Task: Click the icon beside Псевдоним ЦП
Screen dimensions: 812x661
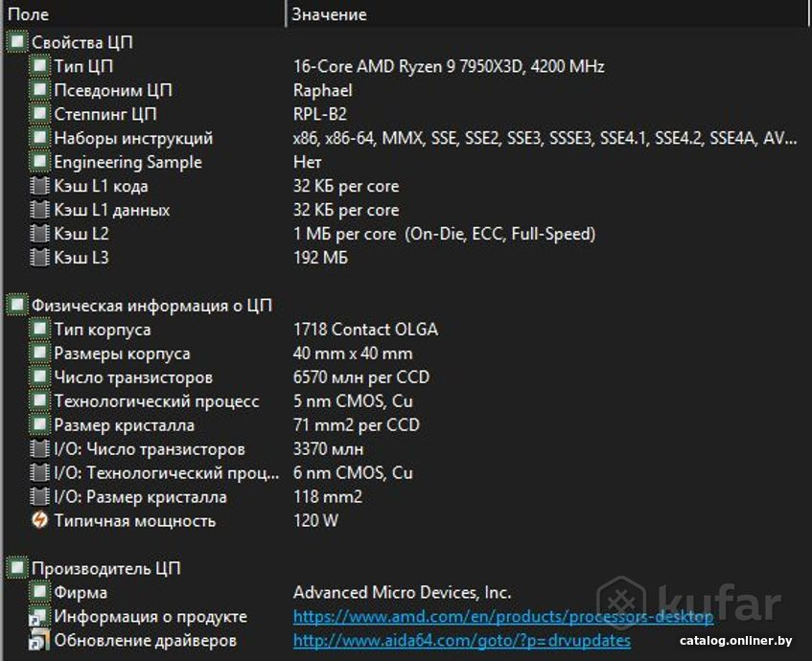Action: (x=38, y=90)
